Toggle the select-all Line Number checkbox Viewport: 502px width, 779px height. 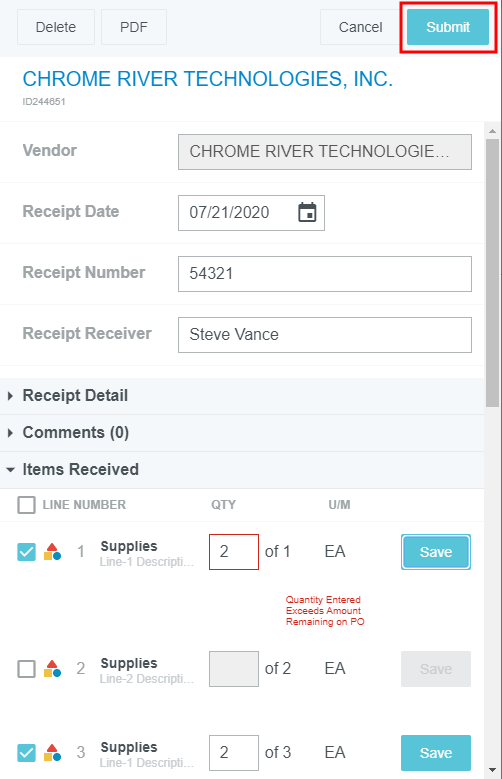[26, 505]
